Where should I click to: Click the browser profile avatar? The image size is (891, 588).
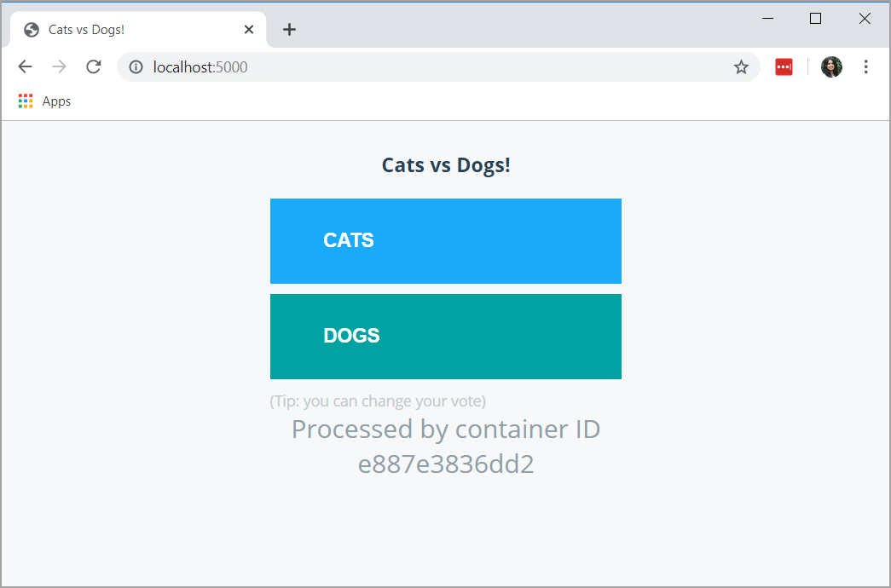pos(831,66)
